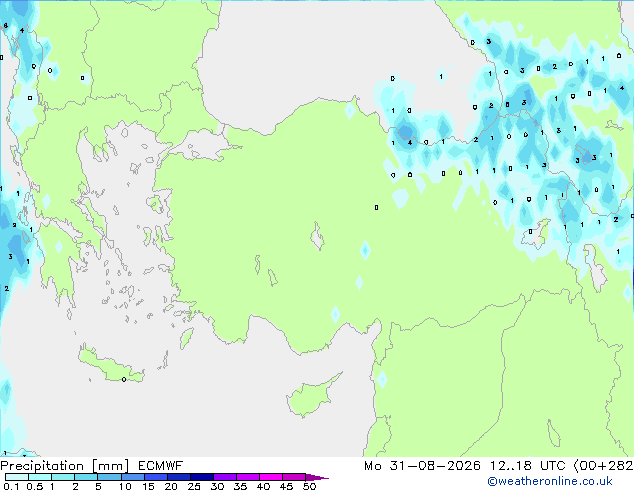Click the island of Crete on map

click(x=111, y=366)
